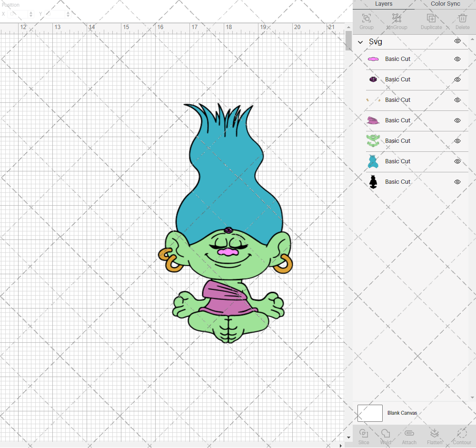The height and width of the screenshot is (448, 476).
Task: Increment the Y position stepper
Action: 68,12
